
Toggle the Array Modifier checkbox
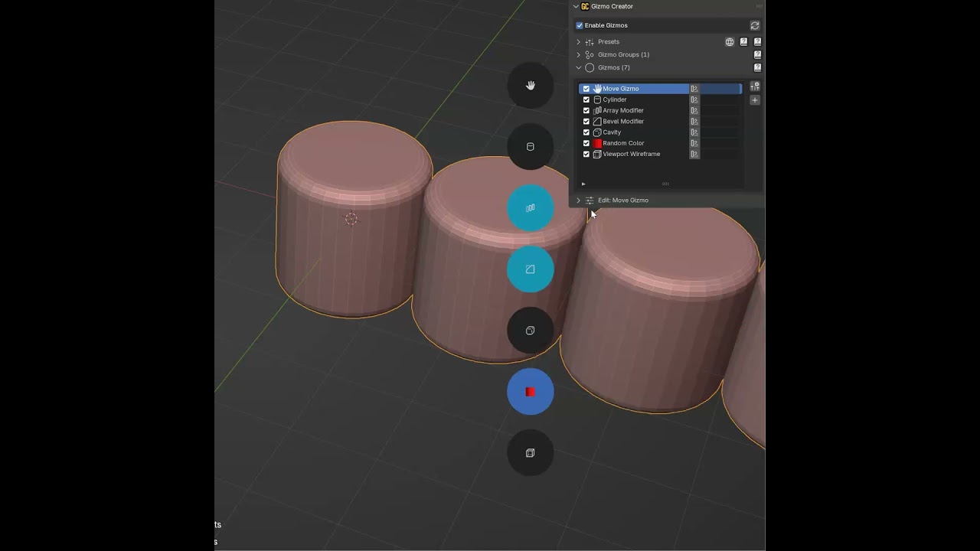(x=586, y=110)
